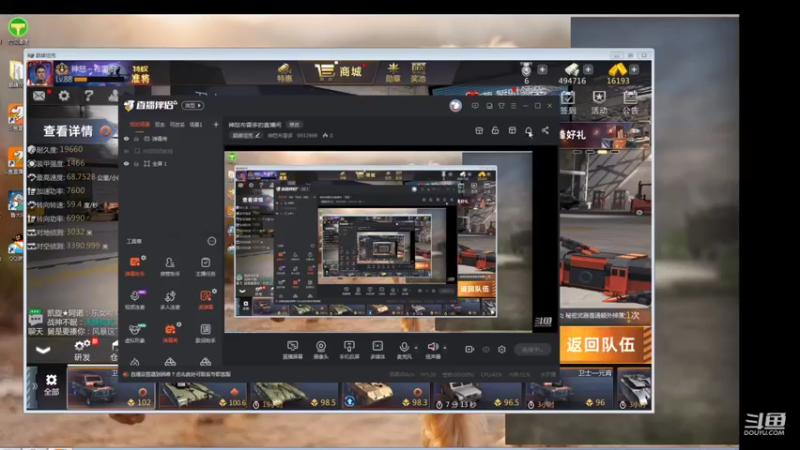The image size is (800, 450).
Task: Add the 直播屏幕 screen capture source
Action: pos(292,349)
